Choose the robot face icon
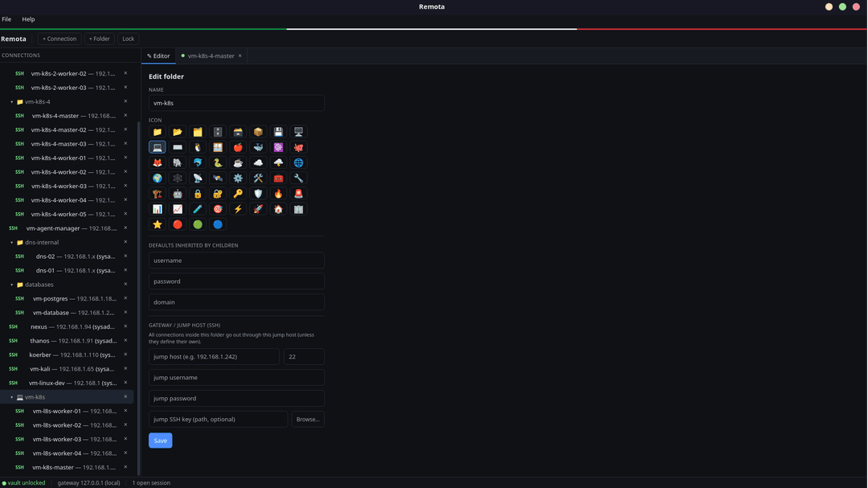This screenshot has width=868, height=488. [x=177, y=194]
